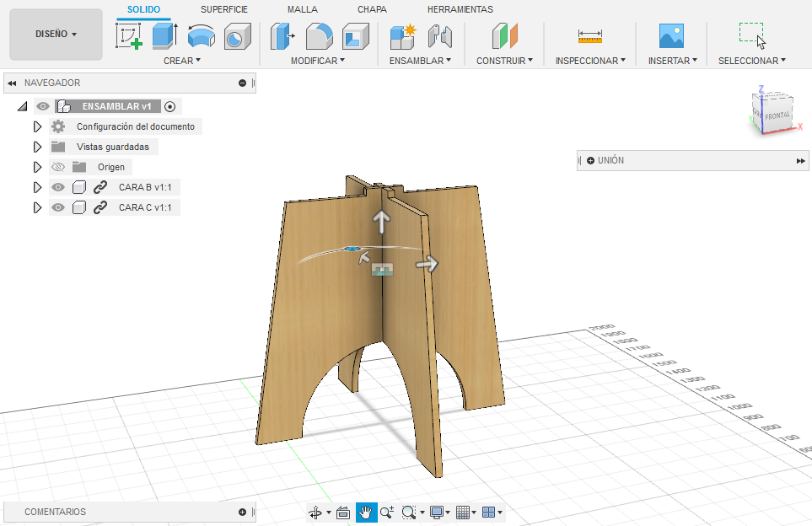Open the MODIFICAR dropdown menu
This screenshot has width=812, height=526.
point(317,61)
